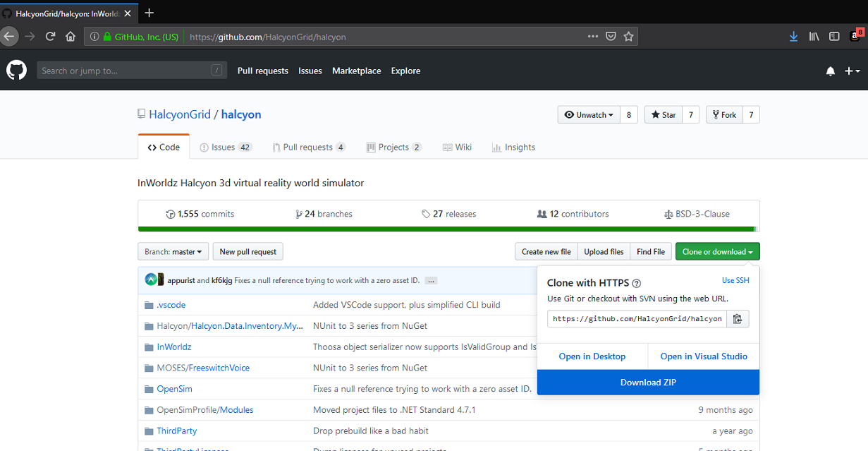
Task: Open Explore in top navigation
Action: tap(406, 71)
